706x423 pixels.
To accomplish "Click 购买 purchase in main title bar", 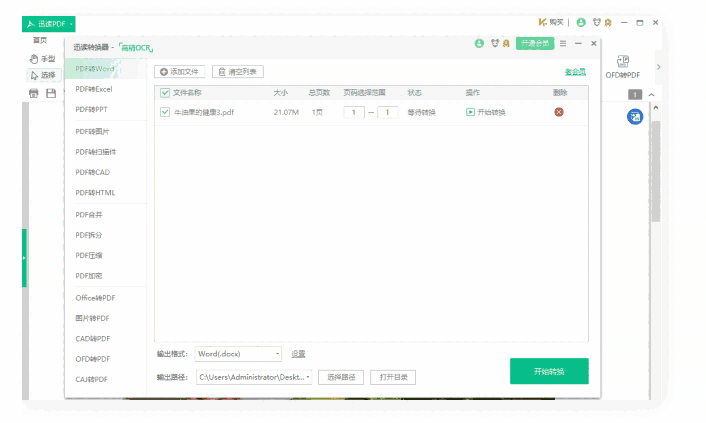I will (x=551, y=22).
